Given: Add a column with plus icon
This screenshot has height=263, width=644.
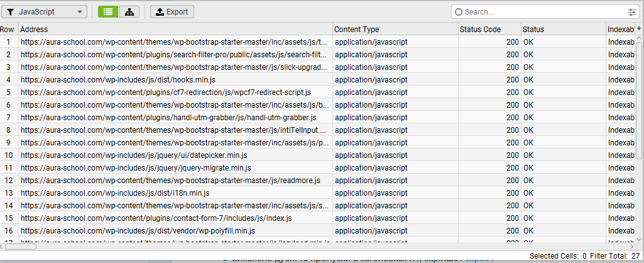Looking at the screenshot, I should [x=639, y=29].
